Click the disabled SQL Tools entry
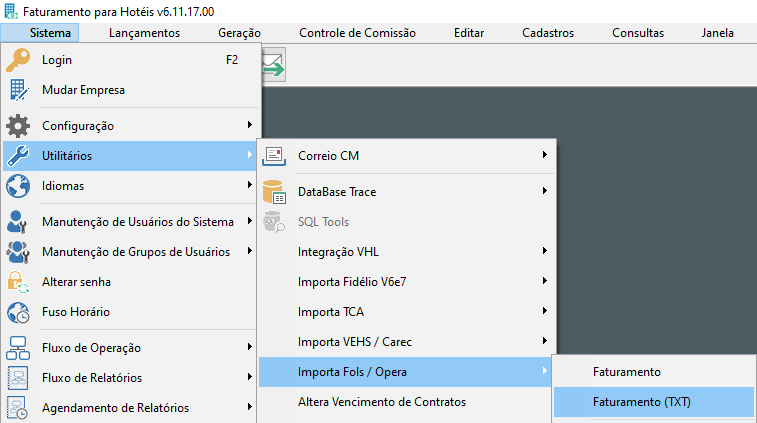Image resolution: width=757 pixels, height=423 pixels. tap(406, 222)
